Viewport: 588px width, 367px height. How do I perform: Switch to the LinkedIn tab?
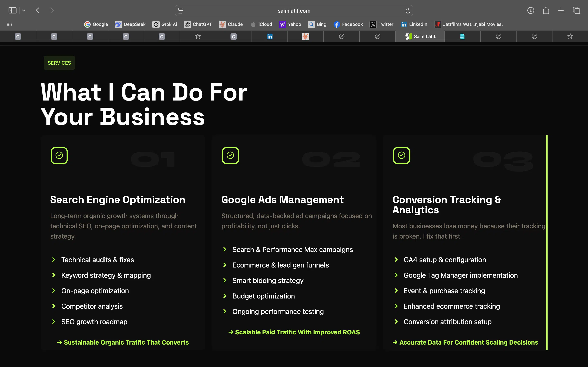coord(269,36)
